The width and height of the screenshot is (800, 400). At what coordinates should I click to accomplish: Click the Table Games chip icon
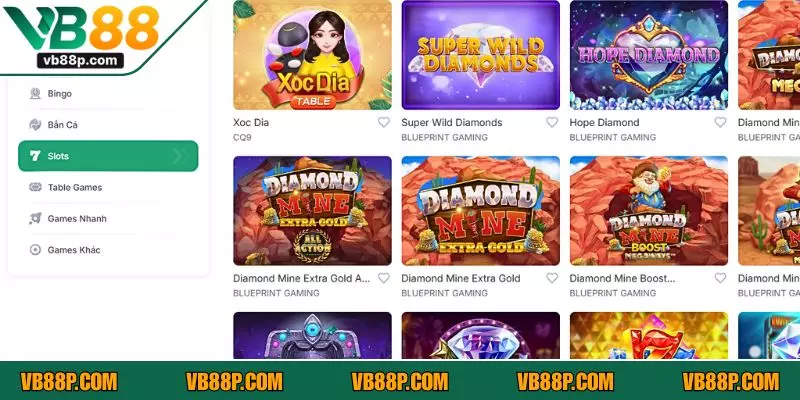35,187
